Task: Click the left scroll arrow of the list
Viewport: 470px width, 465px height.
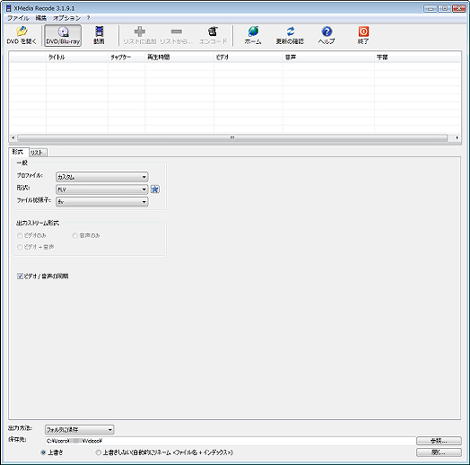Action: click(13, 138)
